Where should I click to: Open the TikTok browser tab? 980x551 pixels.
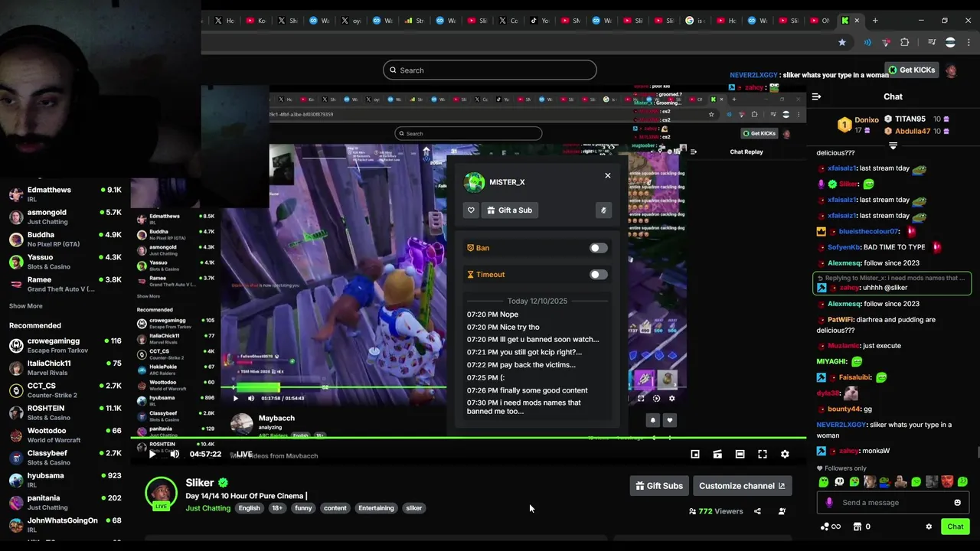click(x=538, y=21)
